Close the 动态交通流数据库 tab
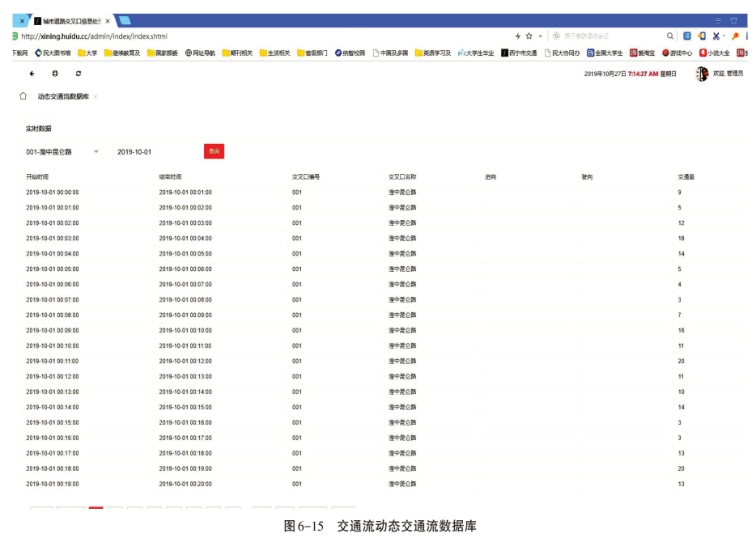 click(x=96, y=97)
